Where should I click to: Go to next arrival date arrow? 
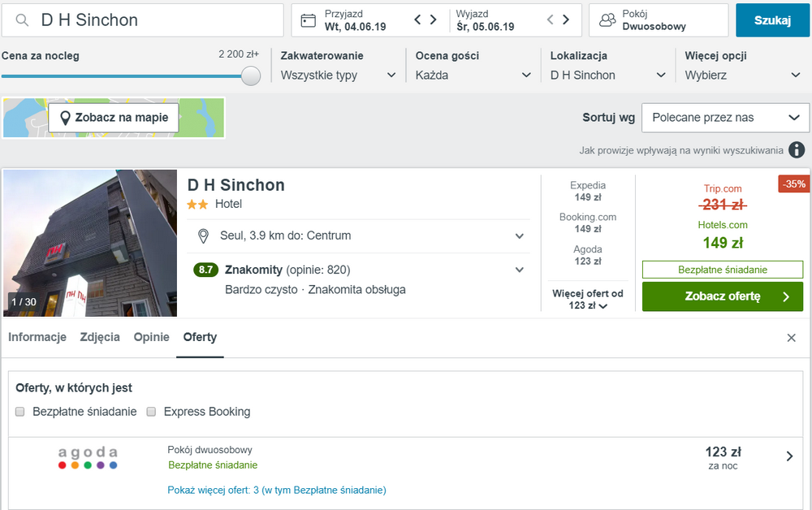[434, 19]
